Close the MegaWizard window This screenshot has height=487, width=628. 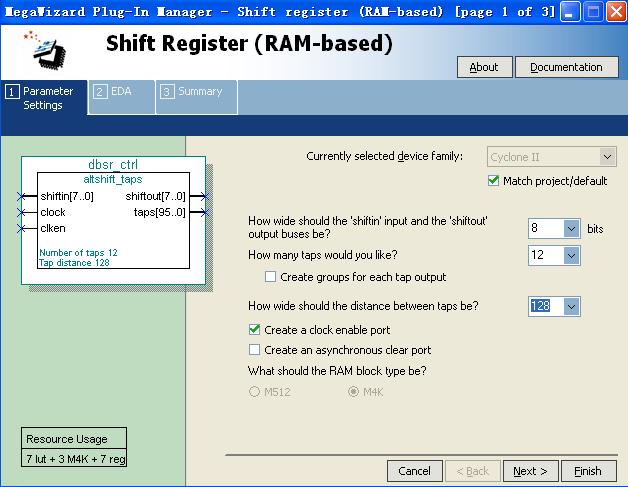click(616, 12)
